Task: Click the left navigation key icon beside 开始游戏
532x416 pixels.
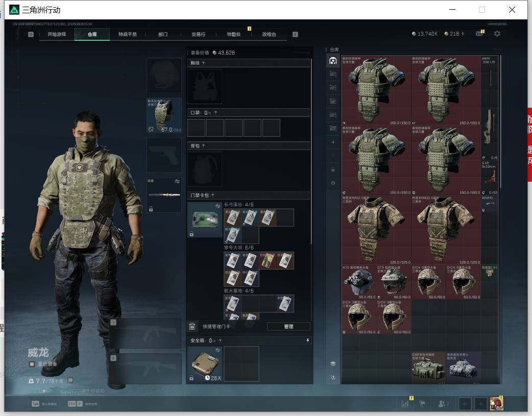Action: pyautogui.click(x=31, y=34)
